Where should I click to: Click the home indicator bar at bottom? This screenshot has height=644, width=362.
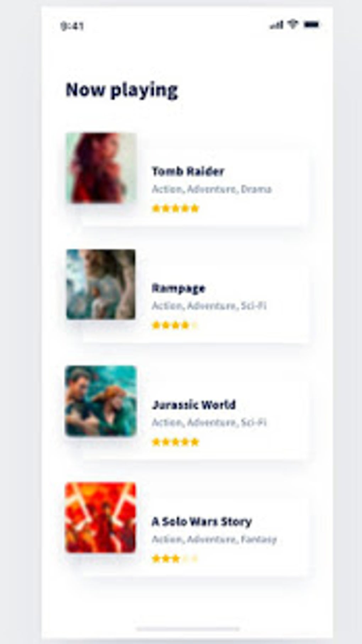188,629
